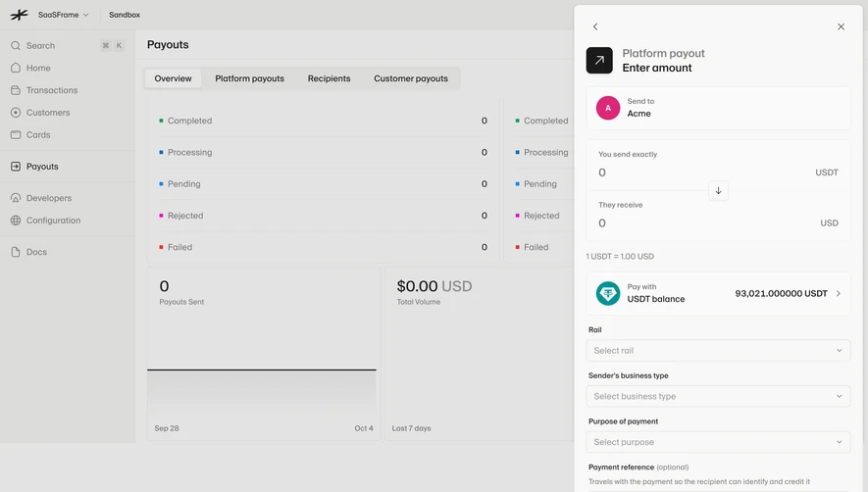The height and width of the screenshot is (492, 868).
Task: Click the Acme recipient avatar
Action: (x=608, y=108)
